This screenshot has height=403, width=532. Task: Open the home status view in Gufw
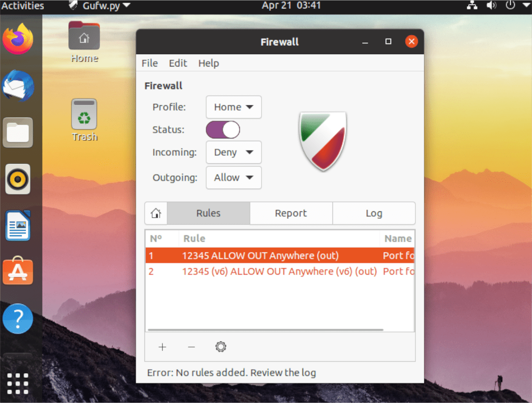156,213
